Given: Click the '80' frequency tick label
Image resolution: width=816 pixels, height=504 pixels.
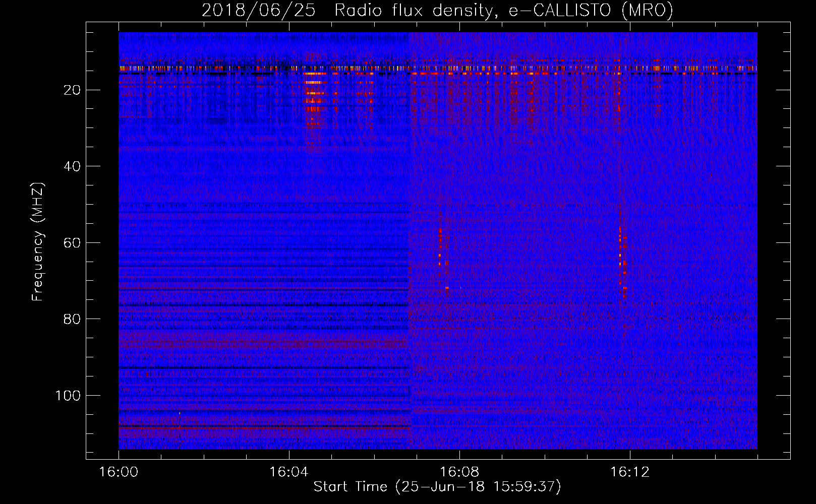Looking at the screenshot, I should [x=73, y=319].
